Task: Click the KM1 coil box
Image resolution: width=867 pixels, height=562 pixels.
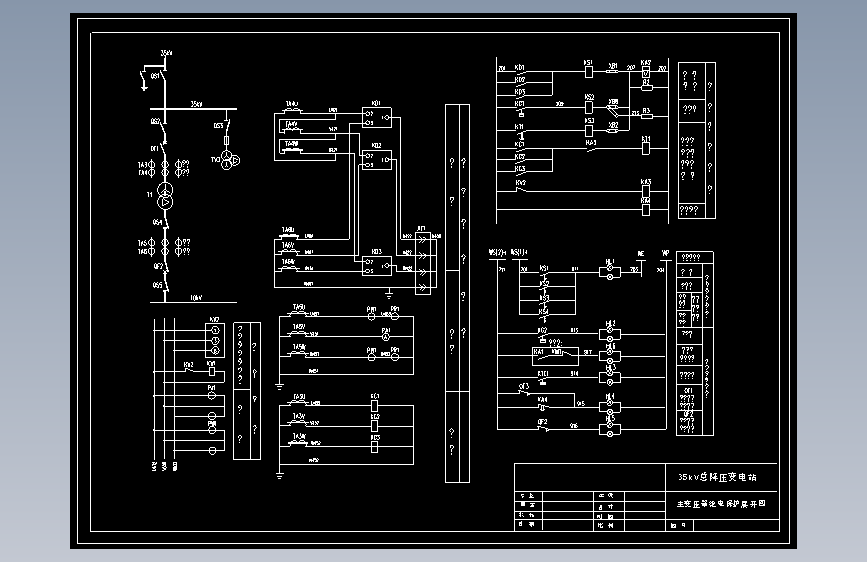Action: tap(212, 372)
